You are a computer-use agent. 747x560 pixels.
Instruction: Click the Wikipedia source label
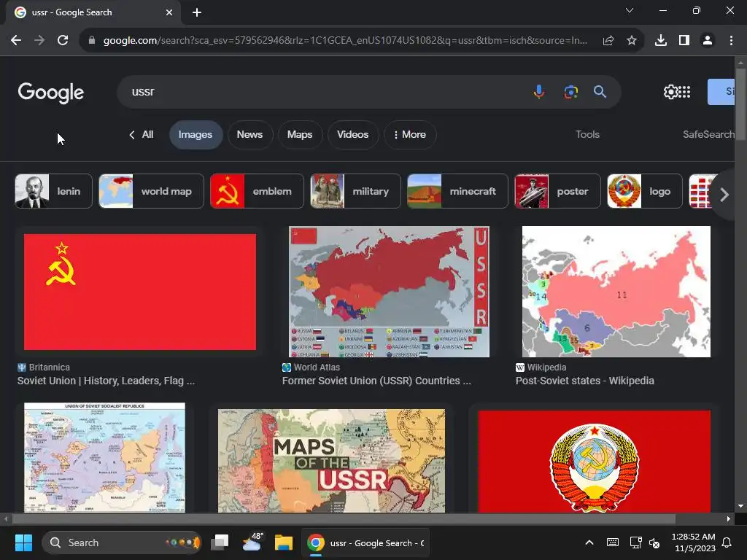tap(546, 367)
